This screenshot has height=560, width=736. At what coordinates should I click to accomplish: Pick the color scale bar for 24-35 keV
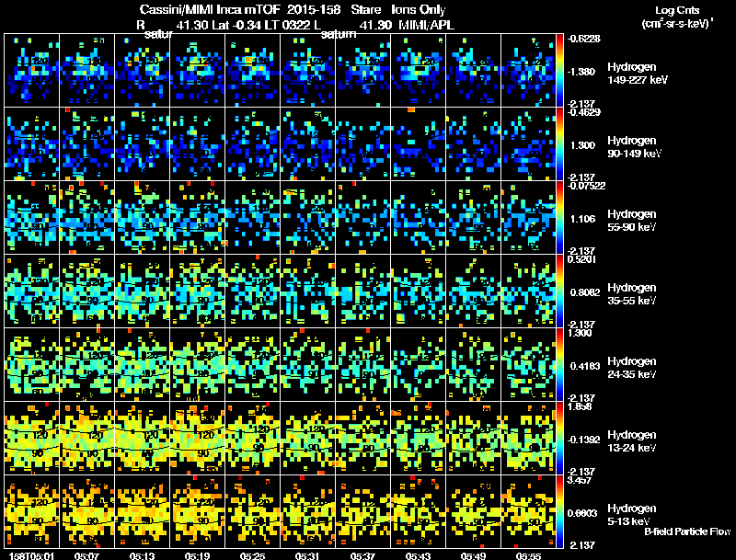(559, 365)
